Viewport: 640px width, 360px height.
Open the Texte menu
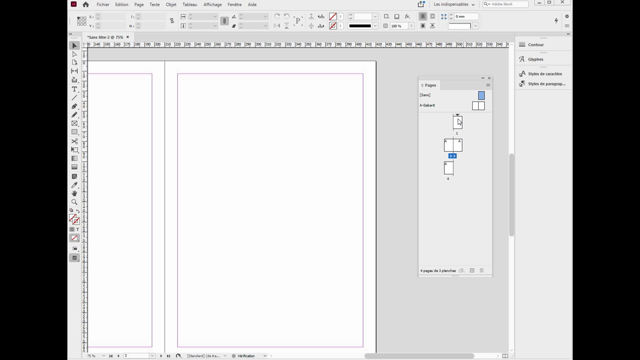pos(155,4)
